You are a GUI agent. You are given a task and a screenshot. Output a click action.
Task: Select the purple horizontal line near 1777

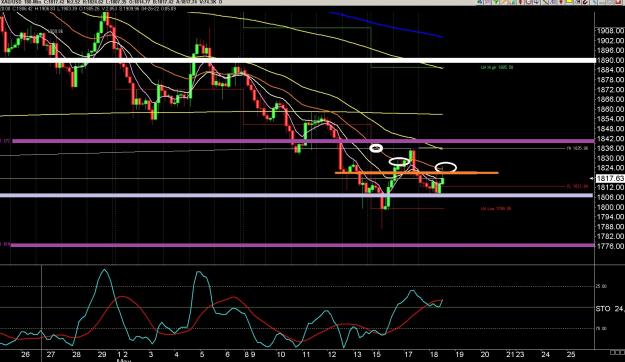tap(302, 245)
